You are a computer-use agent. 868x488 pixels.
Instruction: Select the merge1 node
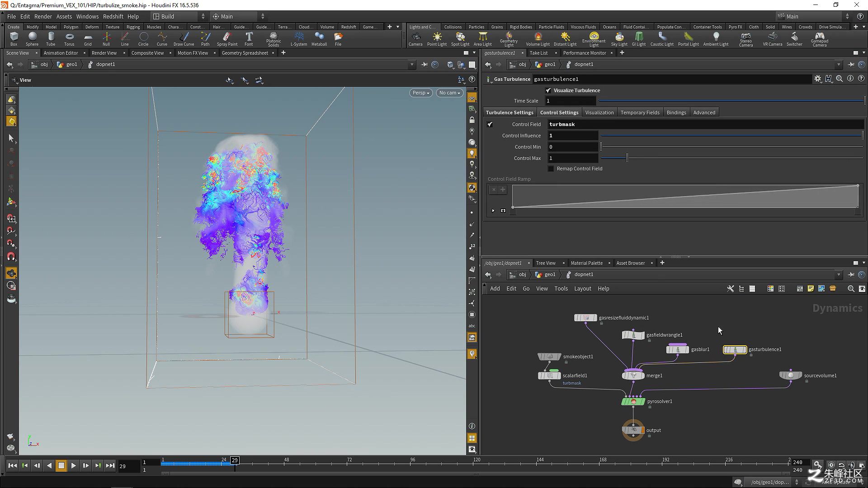633,375
